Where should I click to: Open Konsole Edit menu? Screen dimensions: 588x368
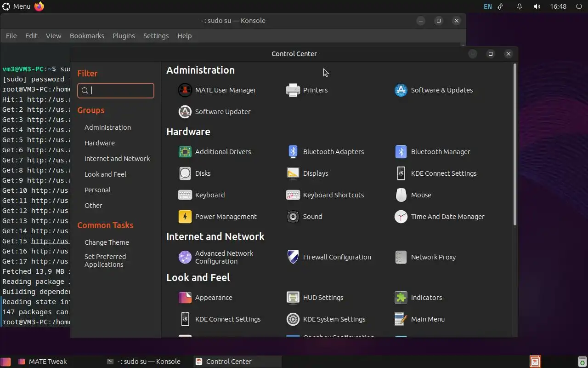click(x=31, y=36)
